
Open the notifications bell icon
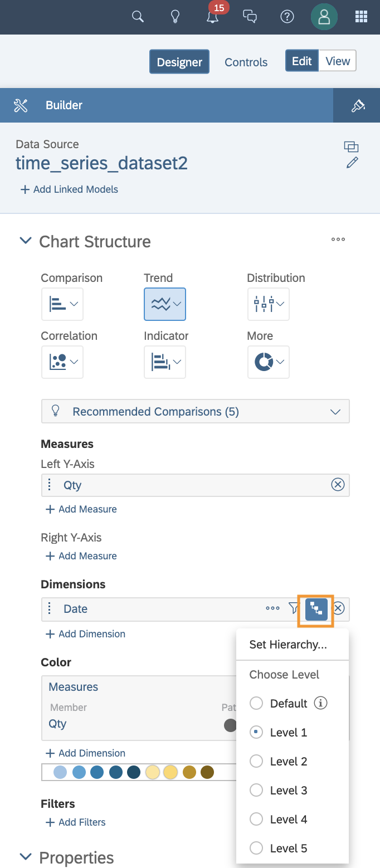[x=212, y=17]
